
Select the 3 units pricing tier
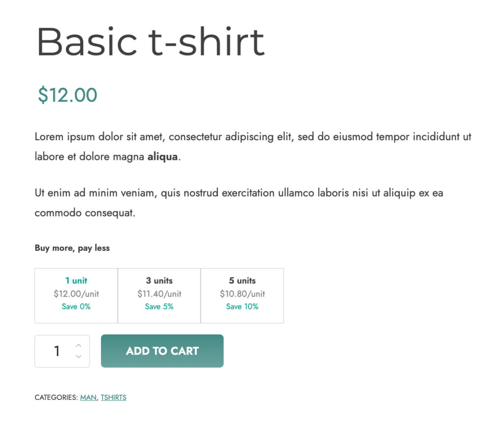(159, 296)
